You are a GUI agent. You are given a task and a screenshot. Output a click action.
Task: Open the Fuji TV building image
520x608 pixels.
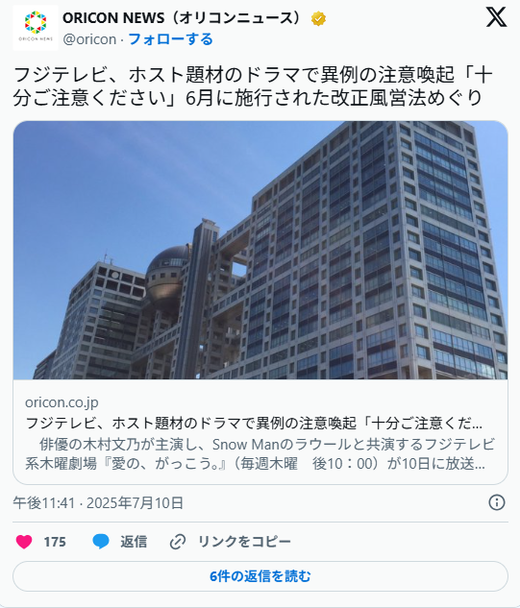point(260,250)
